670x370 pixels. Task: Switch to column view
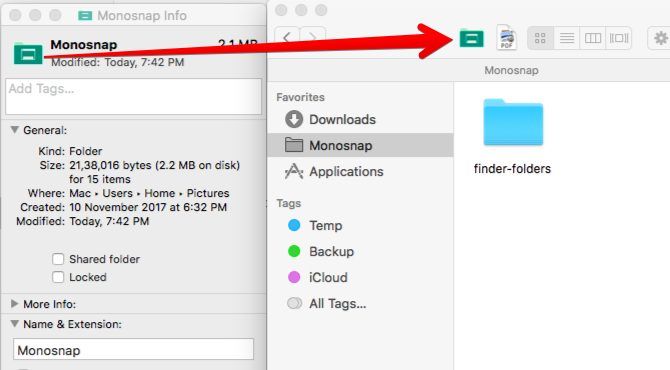(593, 38)
